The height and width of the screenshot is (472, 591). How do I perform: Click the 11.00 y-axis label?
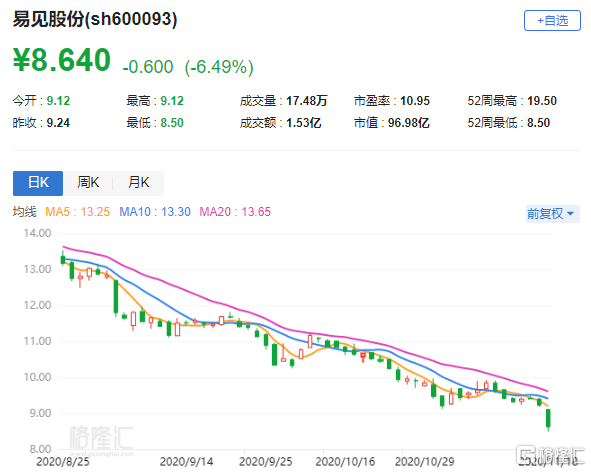(37, 341)
